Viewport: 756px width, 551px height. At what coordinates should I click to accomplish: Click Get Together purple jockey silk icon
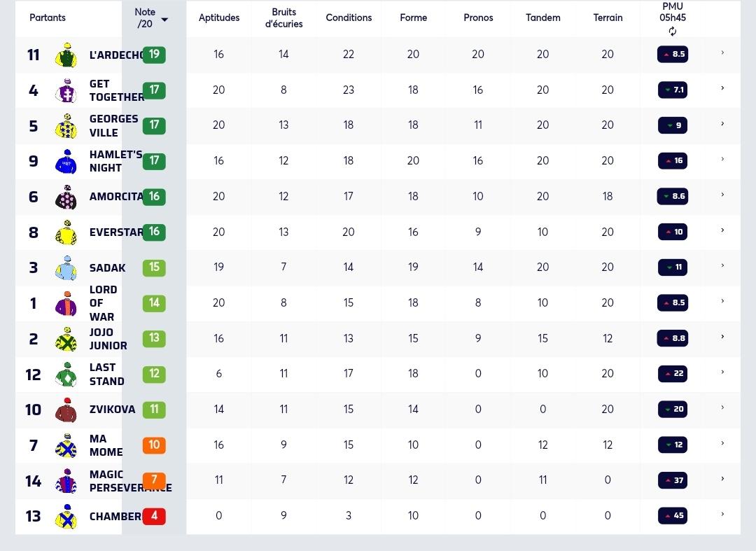tap(66, 90)
